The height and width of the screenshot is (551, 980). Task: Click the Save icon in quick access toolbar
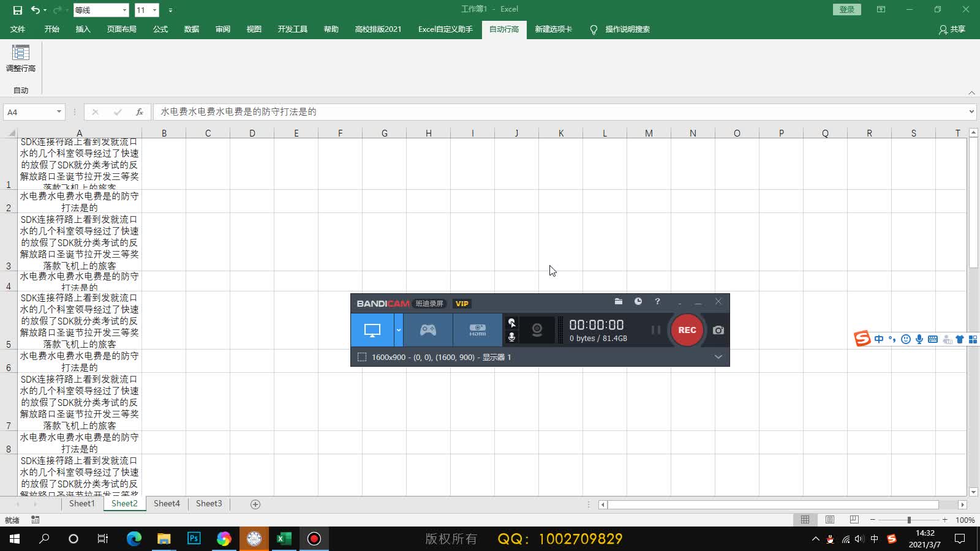point(17,10)
